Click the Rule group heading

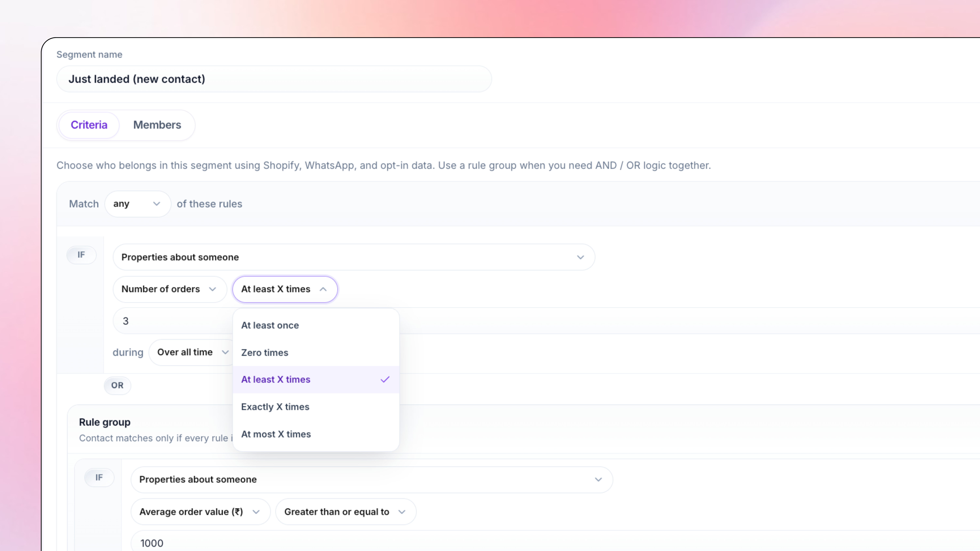coord(105,423)
